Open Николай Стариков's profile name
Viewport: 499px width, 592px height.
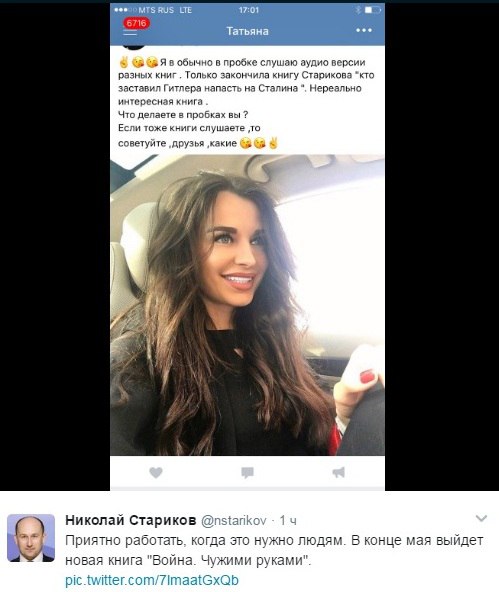coord(131,520)
